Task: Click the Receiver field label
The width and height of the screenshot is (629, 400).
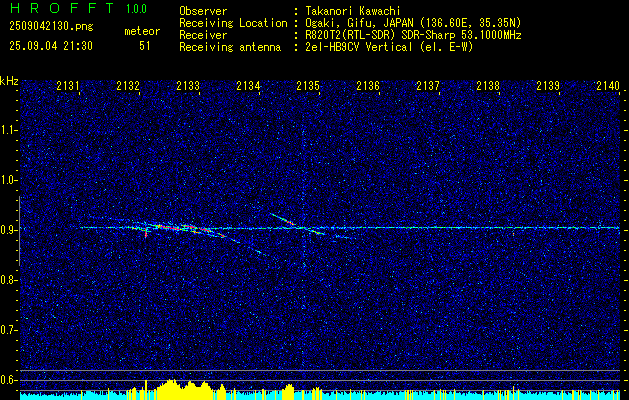Action: (x=203, y=35)
